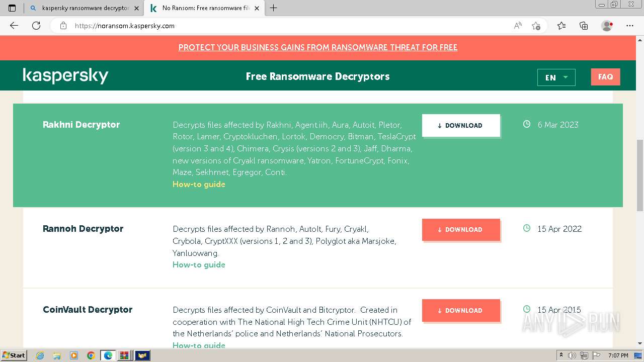Viewport: 644px width, 362px height.
Task: Open Rannoh Decryptor How-to guide
Action: [x=199, y=264]
